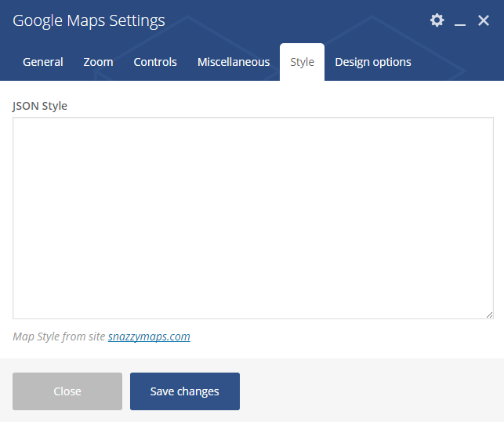Click the active Style tab

click(302, 62)
